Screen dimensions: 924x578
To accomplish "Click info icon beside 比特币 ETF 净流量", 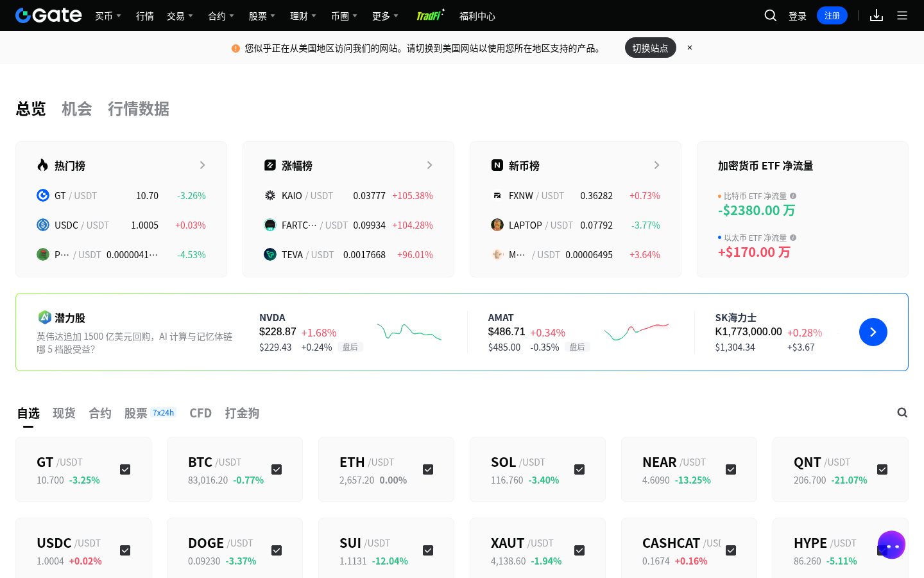I will (793, 196).
